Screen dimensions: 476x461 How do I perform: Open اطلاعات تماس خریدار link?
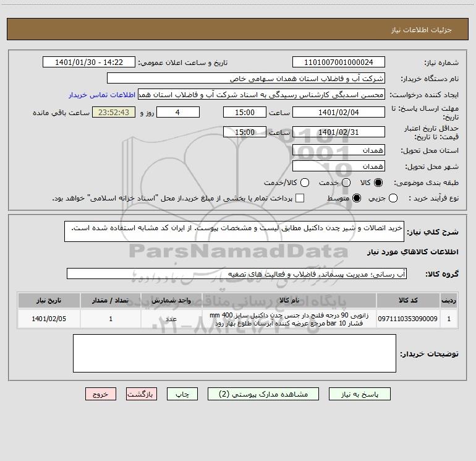click(102, 95)
